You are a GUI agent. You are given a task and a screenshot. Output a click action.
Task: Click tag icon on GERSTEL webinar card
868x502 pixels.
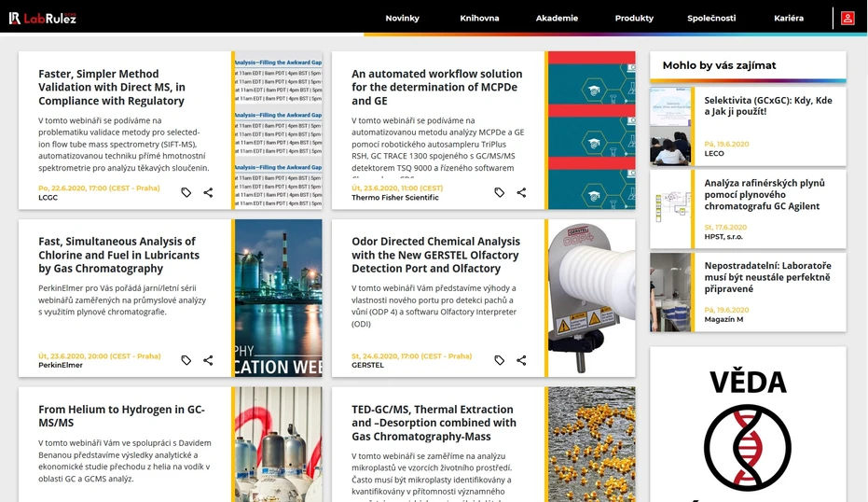coord(500,360)
